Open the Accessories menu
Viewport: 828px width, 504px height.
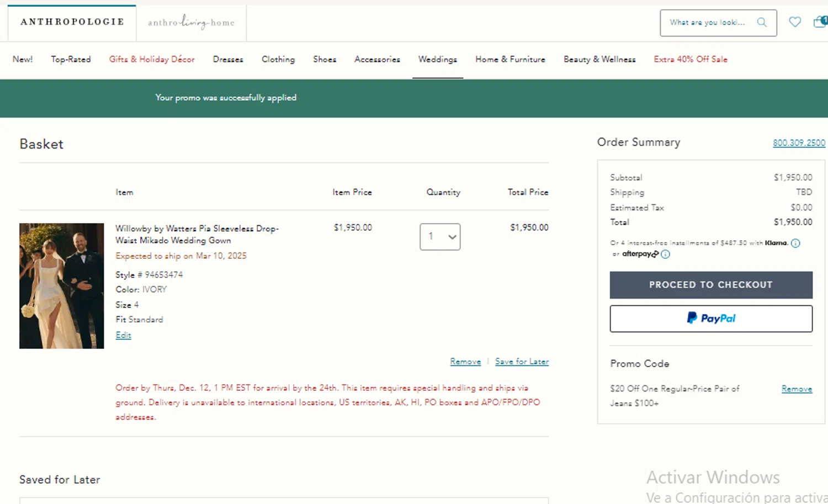pyautogui.click(x=377, y=59)
